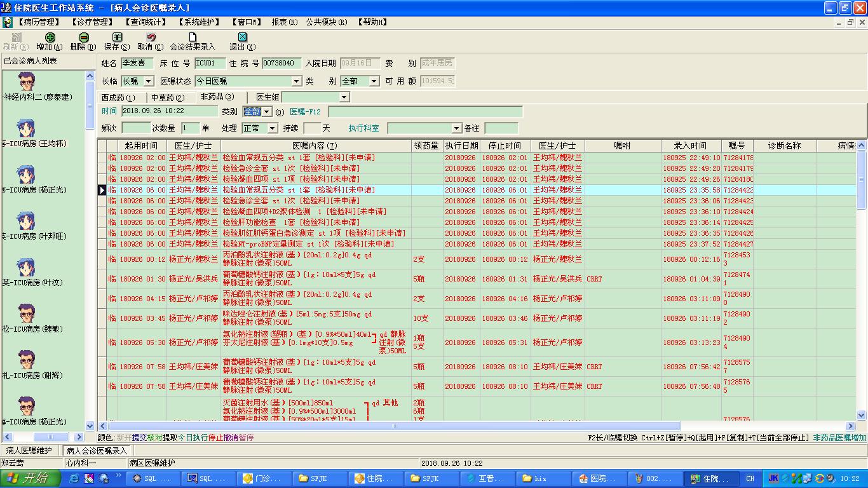Click the 频次 frequency input field
The image size is (868, 488).
coord(136,128)
